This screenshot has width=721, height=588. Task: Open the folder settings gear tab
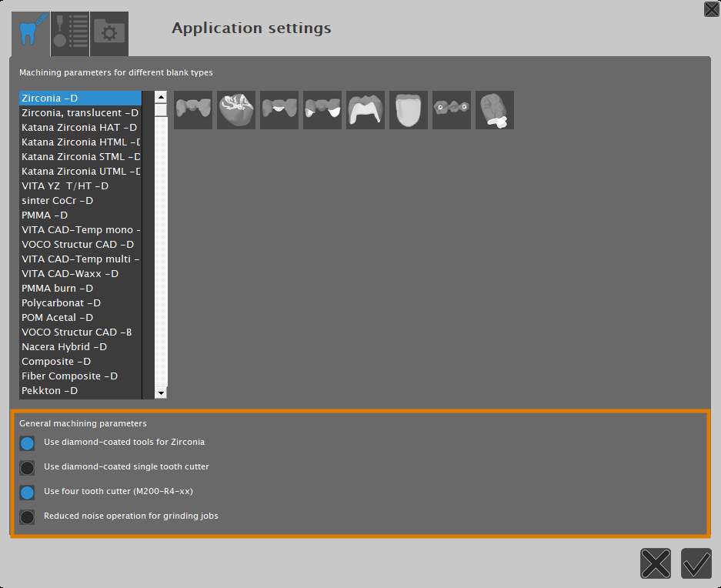pyautogui.click(x=109, y=34)
